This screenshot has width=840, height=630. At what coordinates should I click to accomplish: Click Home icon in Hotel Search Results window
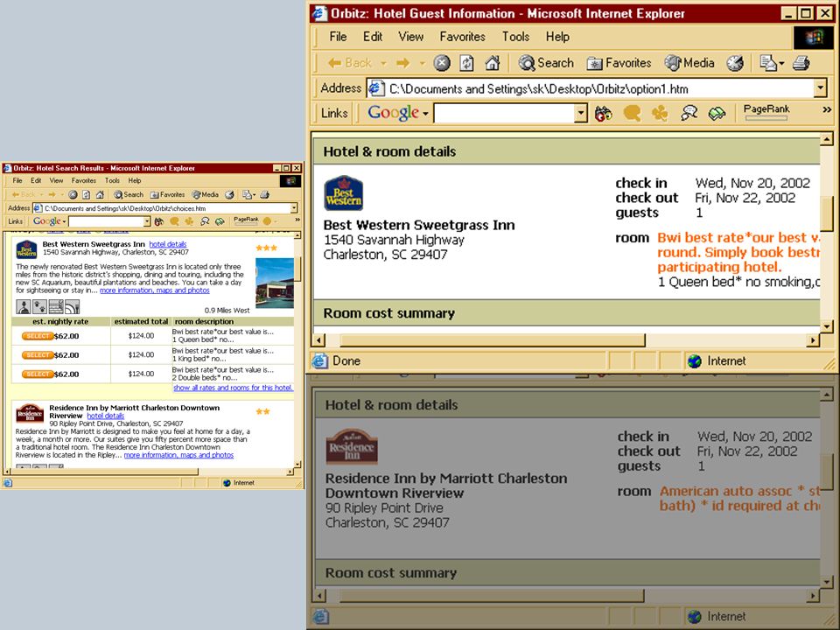pos(99,194)
